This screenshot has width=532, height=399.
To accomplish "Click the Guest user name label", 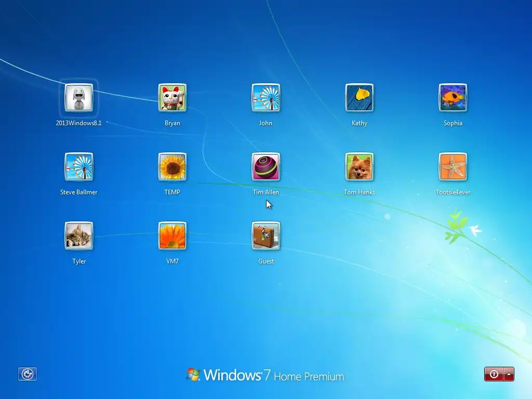I will tap(266, 261).
